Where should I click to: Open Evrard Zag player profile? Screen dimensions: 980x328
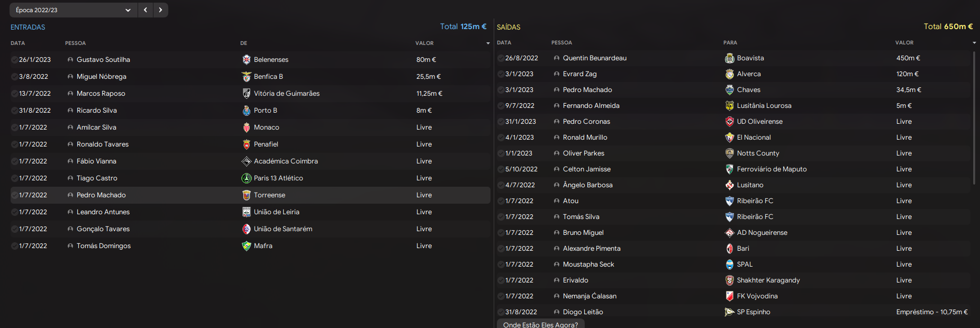tap(580, 74)
